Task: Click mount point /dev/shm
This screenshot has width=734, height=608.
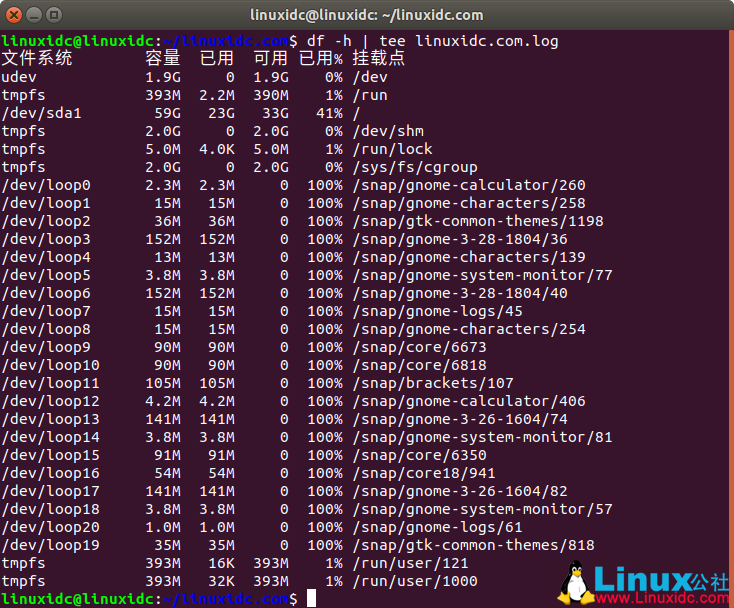Action: (x=388, y=131)
